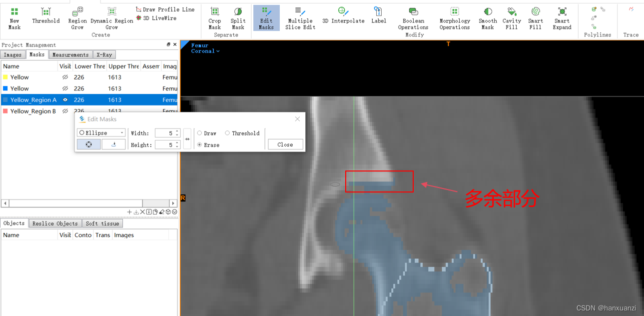Toggle visibility of blue Yellow mask
This screenshot has height=316, width=644.
65,88
